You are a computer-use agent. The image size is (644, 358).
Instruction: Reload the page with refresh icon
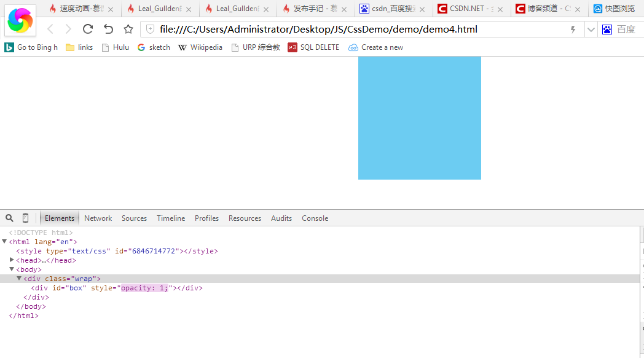(88, 29)
